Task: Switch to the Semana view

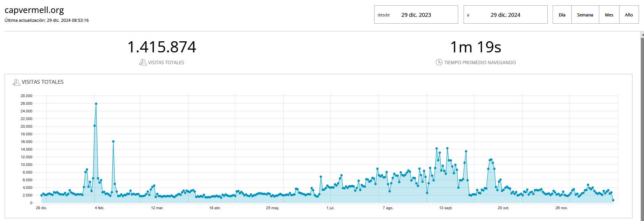Action: click(x=585, y=15)
